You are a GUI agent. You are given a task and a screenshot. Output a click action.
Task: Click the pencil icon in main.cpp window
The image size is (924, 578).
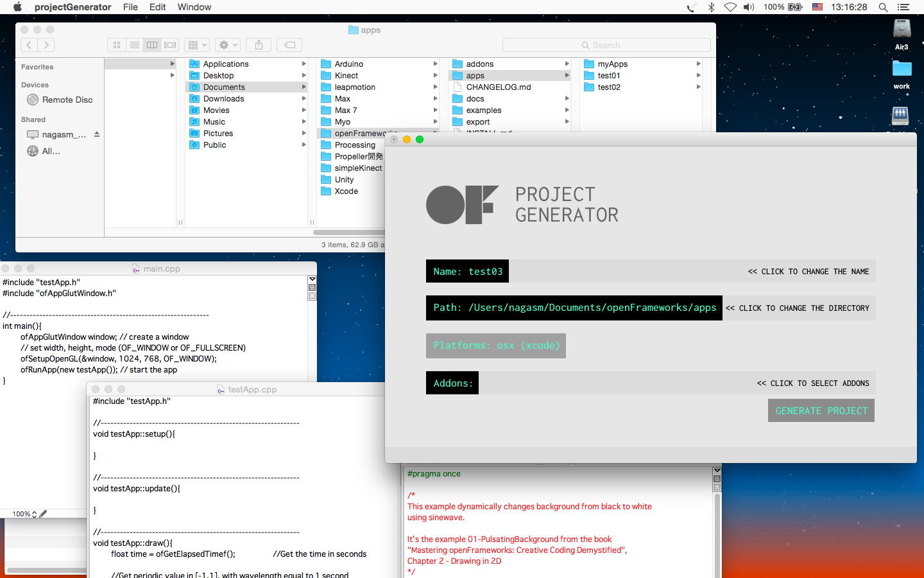43,514
